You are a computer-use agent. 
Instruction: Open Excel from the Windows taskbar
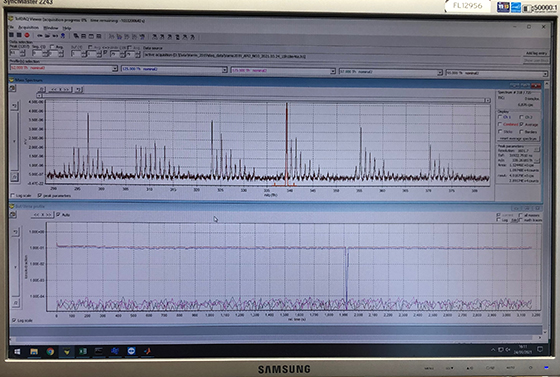click(x=83, y=352)
